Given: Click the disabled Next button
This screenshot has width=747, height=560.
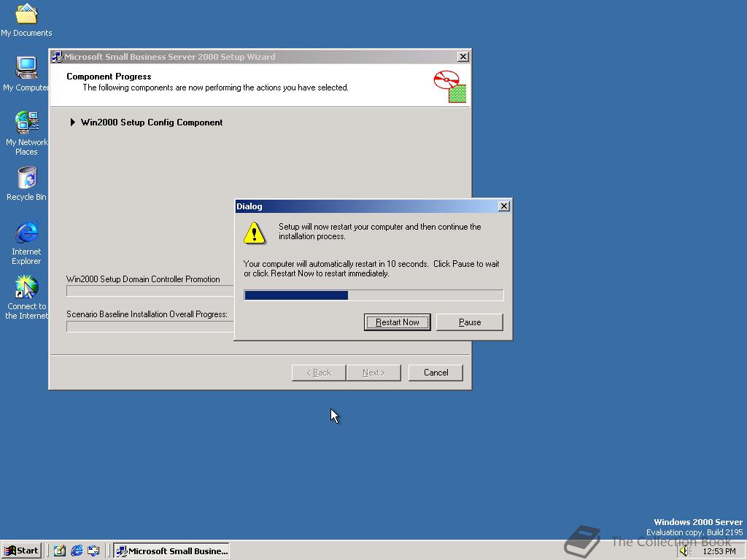Looking at the screenshot, I should pos(373,373).
